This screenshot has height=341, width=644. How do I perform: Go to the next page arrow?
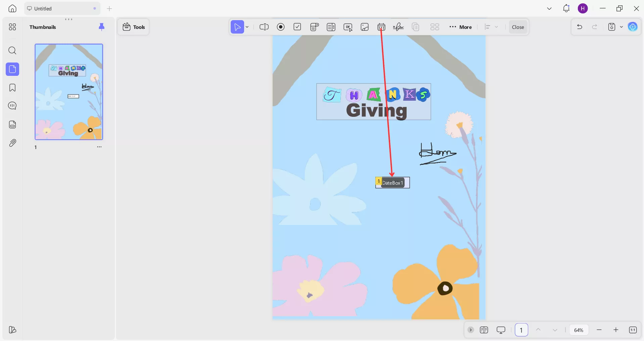point(555,330)
